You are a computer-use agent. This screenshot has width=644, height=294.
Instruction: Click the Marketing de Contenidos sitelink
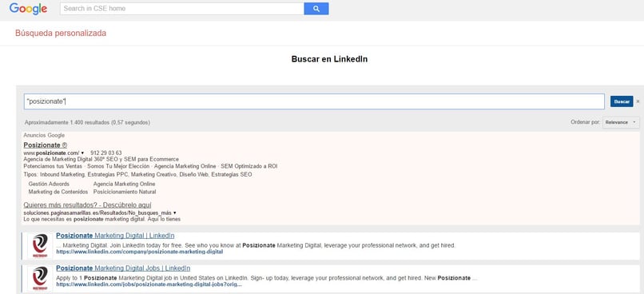(x=58, y=192)
